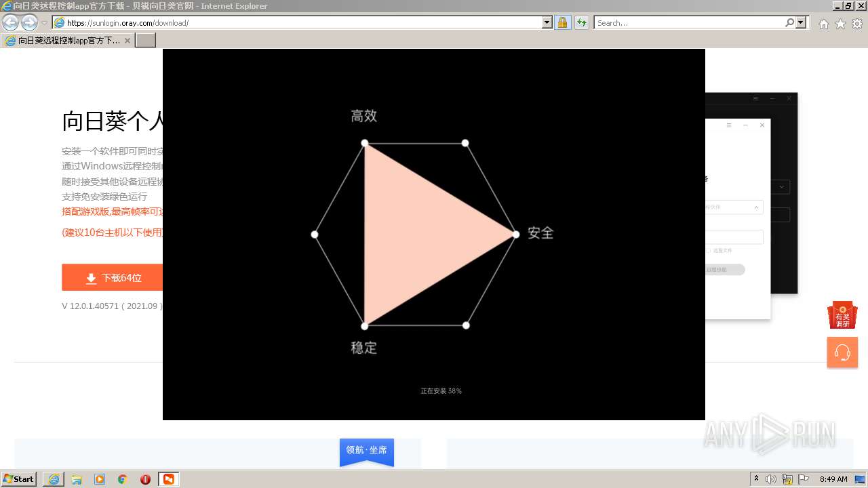This screenshot has height=488, width=868.
Task: Click the IE Forward arrow button
Action: pos(29,22)
